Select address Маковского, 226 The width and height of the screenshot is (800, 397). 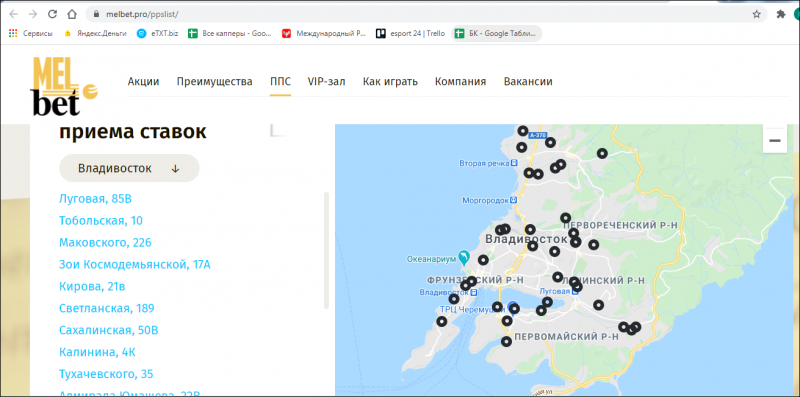coord(105,242)
